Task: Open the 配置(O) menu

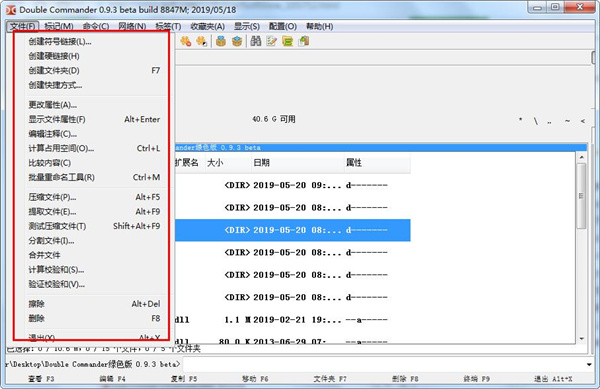Action: 283,26
